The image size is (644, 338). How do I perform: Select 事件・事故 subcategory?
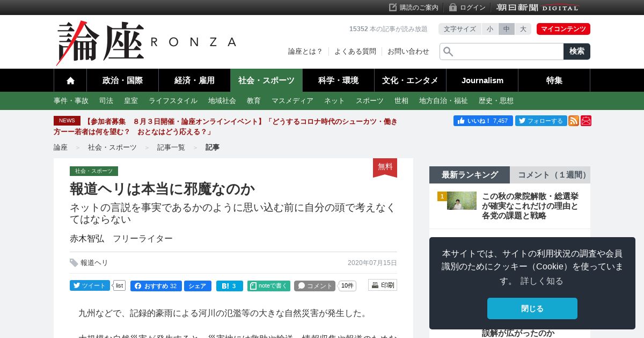pos(71,101)
